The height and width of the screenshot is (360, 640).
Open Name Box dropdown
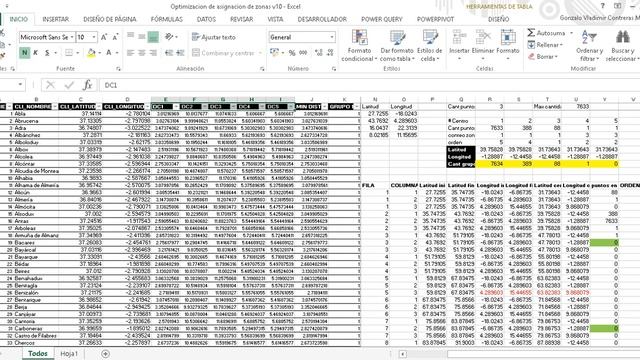point(20,85)
